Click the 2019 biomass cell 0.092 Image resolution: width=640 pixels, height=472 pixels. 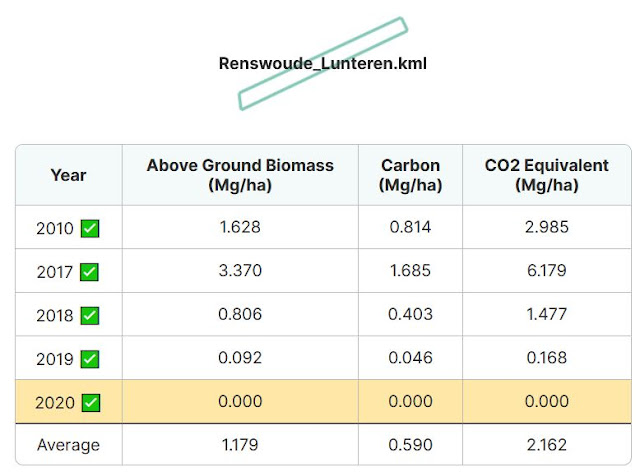coord(240,358)
